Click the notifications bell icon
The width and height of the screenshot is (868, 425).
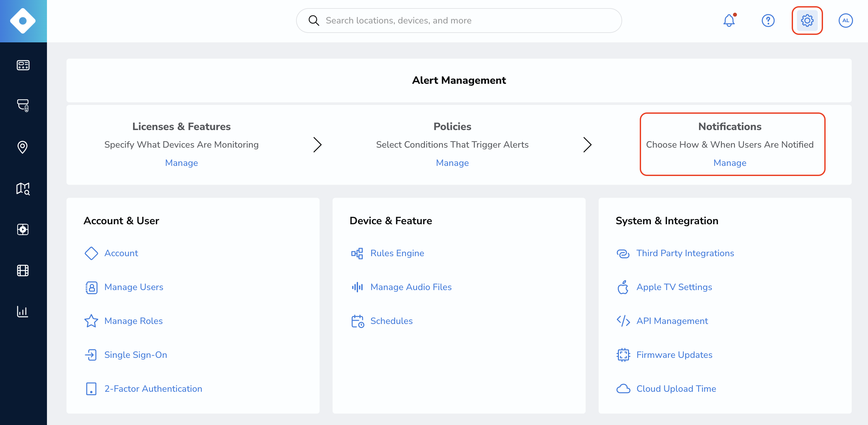pyautogui.click(x=729, y=21)
